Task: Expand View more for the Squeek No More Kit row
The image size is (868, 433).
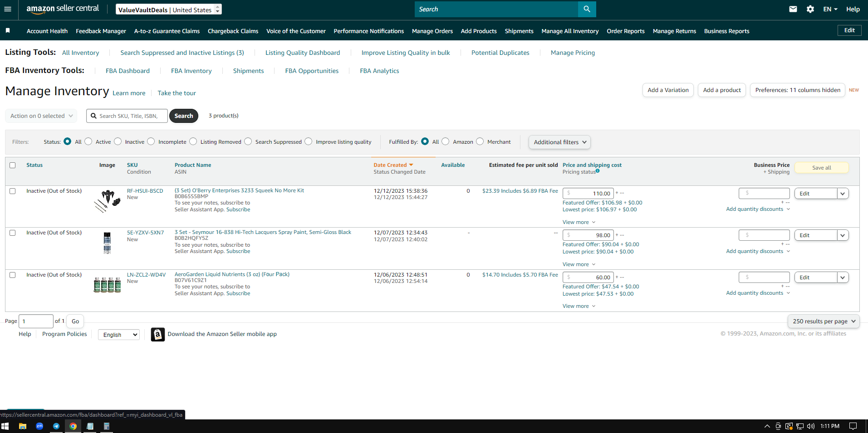Action: coord(579,222)
